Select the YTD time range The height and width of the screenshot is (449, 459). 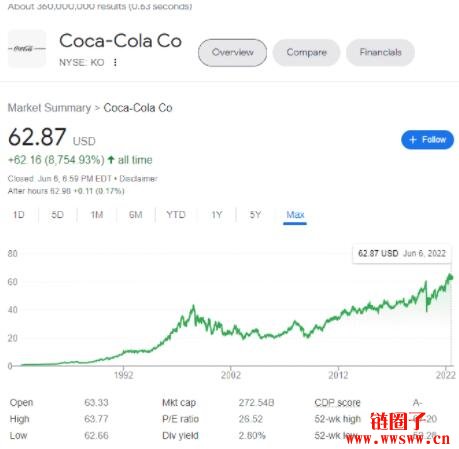(176, 215)
